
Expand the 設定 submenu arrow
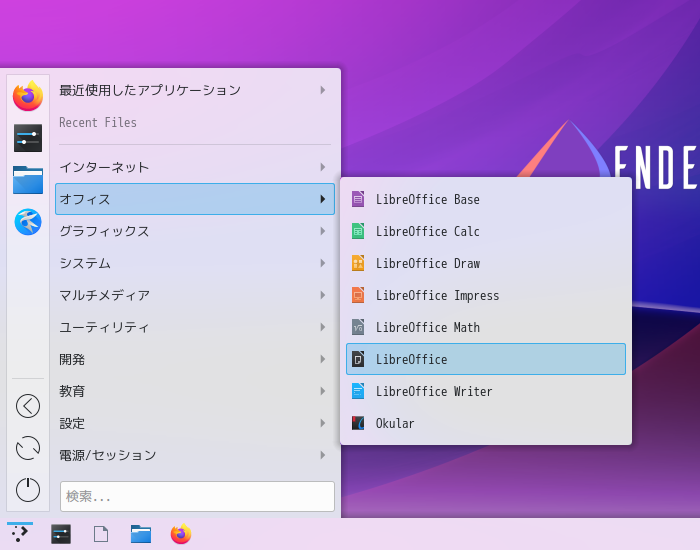click(323, 423)
